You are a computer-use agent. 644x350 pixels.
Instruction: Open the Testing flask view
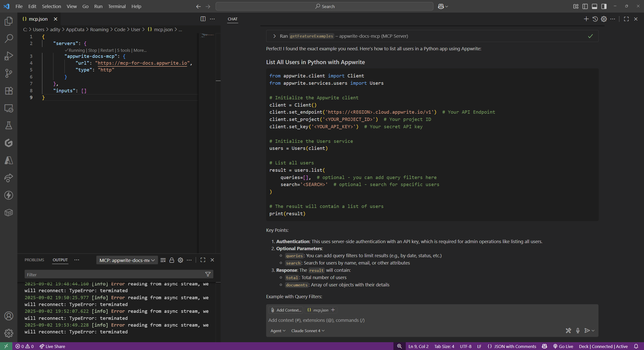click(x=9, y=125)
